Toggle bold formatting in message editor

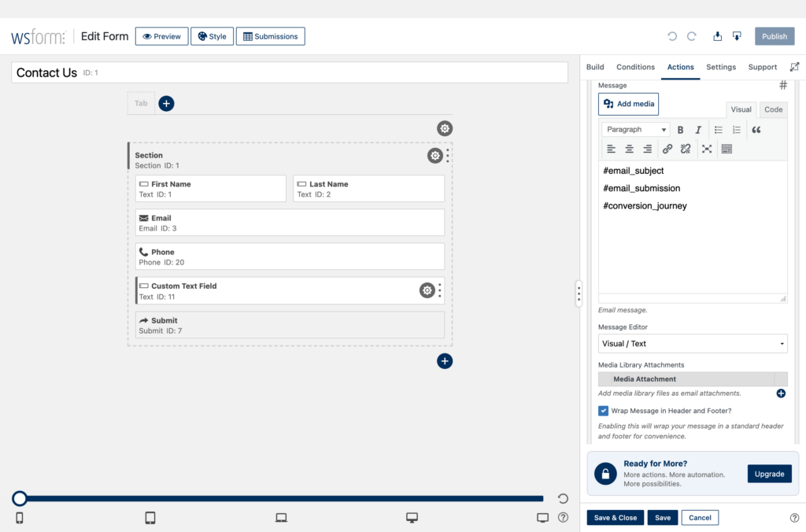pyautogui.click(x=680, y=130)
